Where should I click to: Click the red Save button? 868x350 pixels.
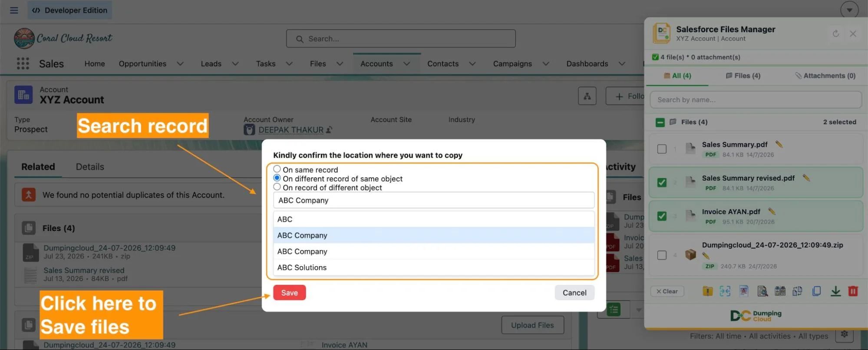[289, 293]
